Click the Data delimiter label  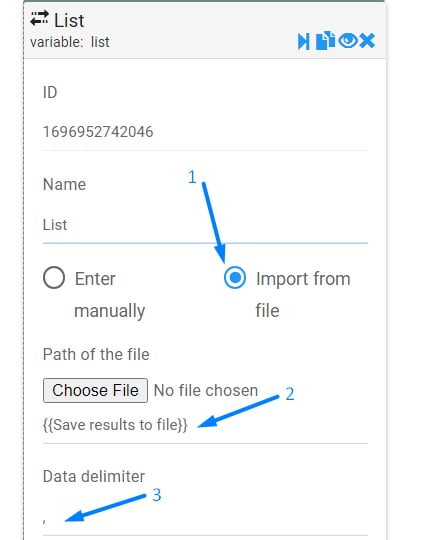(94, 477)
